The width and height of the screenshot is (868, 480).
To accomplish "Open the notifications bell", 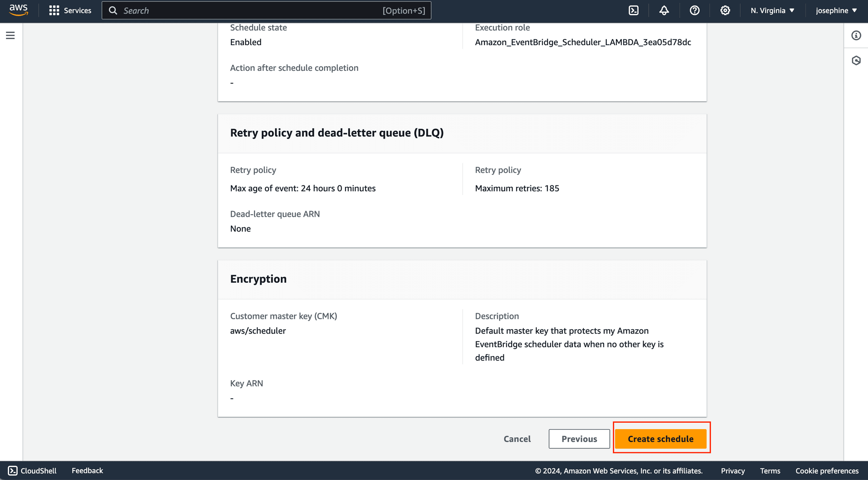I will click(x=664, y=10).
